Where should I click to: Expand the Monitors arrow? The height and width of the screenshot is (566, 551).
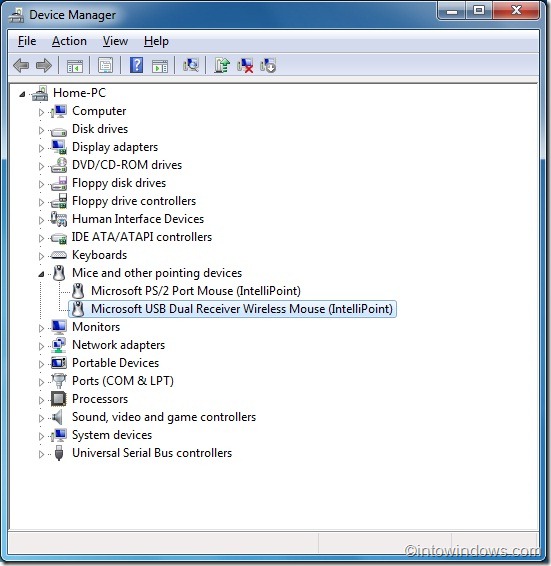(41, 328)
